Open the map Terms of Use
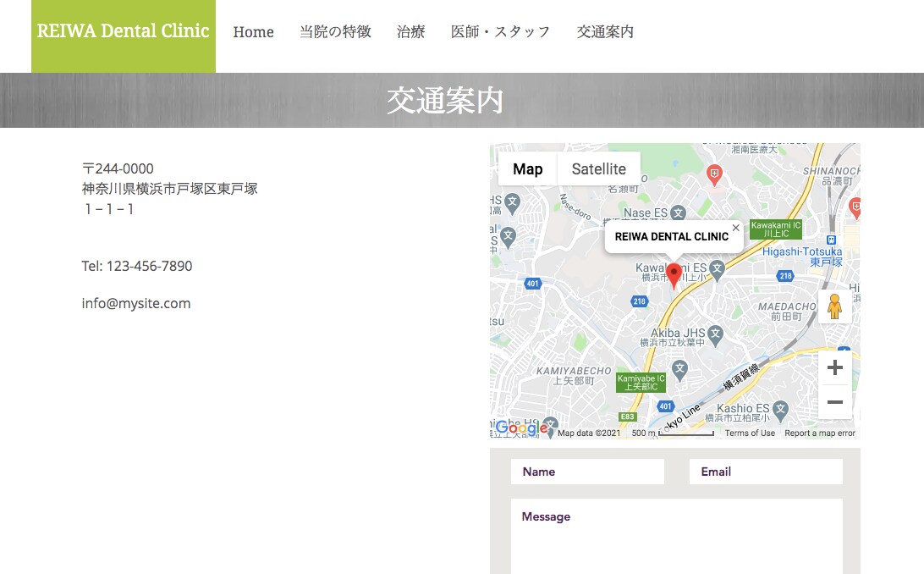 pyautogui.click(x=750, y=433)
